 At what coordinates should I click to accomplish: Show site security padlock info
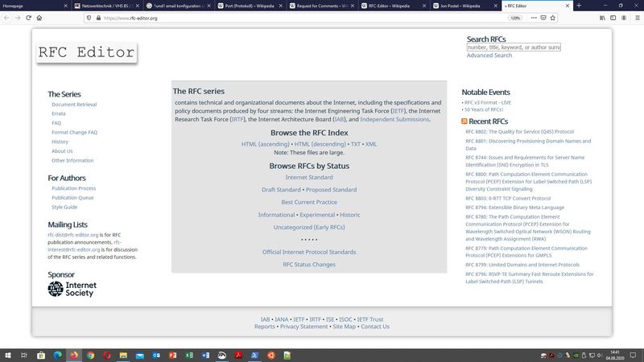[x=98, y=18]
